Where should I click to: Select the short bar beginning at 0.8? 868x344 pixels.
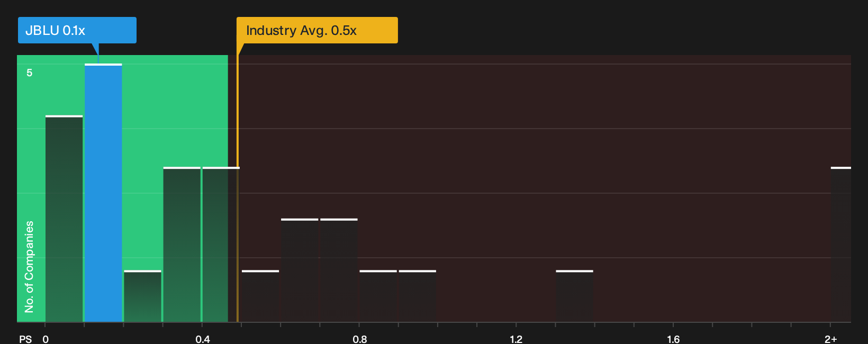[378, 296]
